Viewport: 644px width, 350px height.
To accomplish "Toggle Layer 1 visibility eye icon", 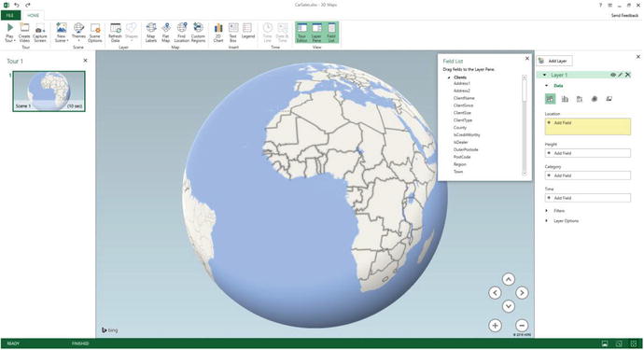I will pyautogui.click(x=613, y=76).
